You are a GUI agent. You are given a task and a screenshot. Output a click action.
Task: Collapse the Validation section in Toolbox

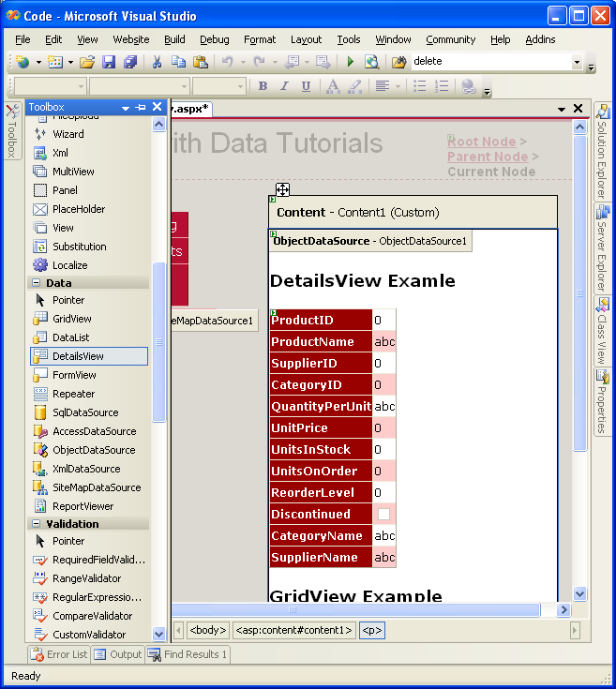pyautogui.click(x=36, y=524)
